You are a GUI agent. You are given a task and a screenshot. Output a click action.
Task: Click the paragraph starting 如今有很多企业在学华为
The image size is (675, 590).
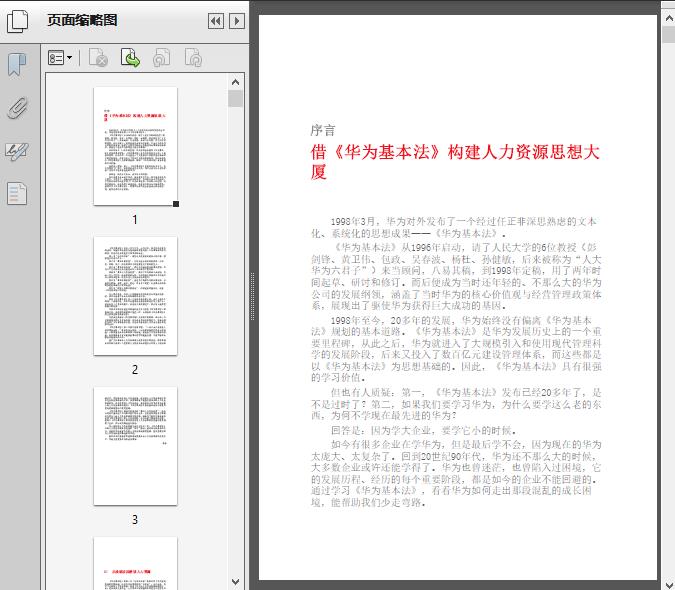click(x=456, y=473)
